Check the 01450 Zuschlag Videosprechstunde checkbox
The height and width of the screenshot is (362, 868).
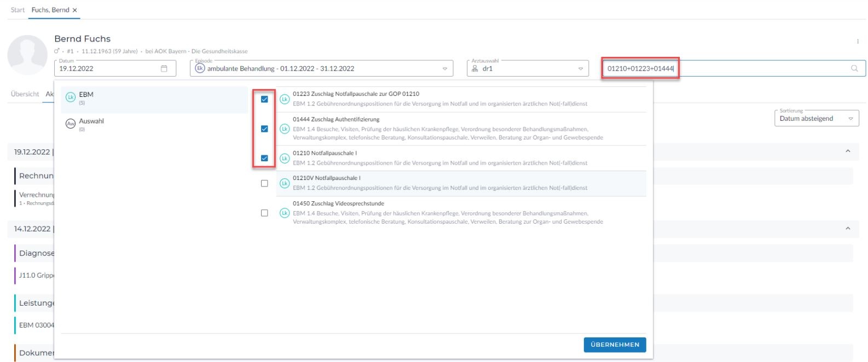(264, 213)
